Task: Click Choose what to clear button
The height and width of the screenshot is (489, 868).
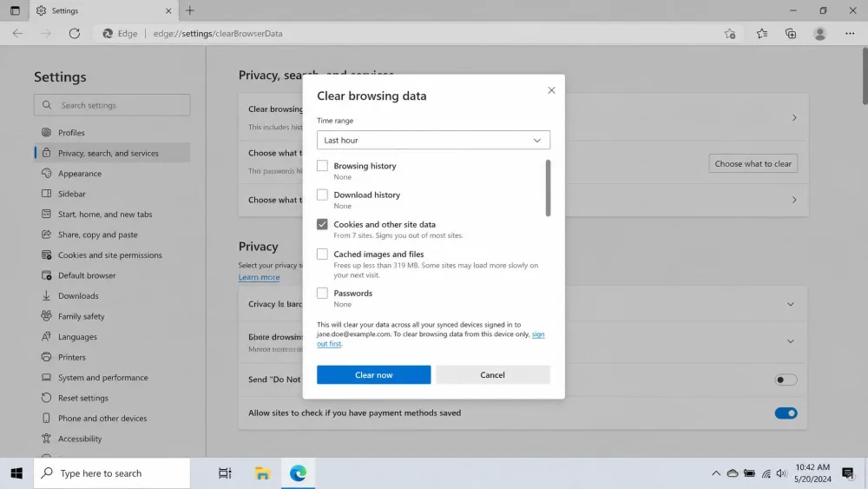Action: pos(753,163)
